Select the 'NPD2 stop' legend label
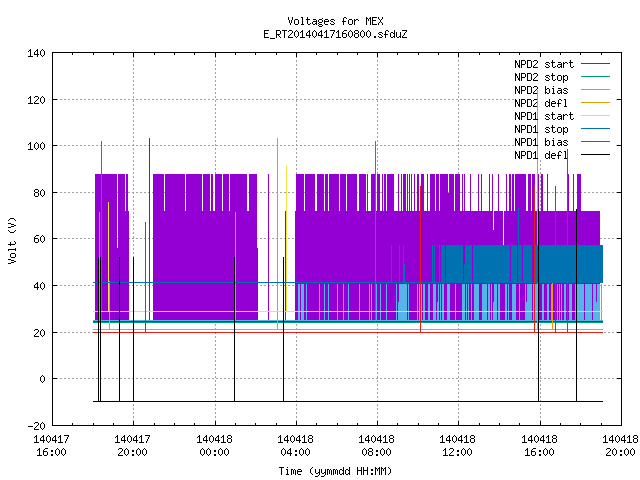The height and width of the screenshot is (480, 640). point(541,77)
